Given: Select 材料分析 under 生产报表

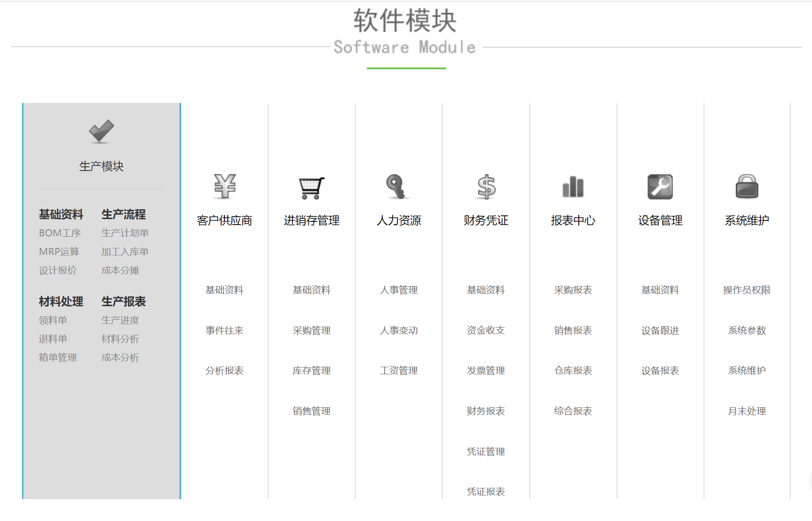Looking at the screenshot, I should coord(121,339).
